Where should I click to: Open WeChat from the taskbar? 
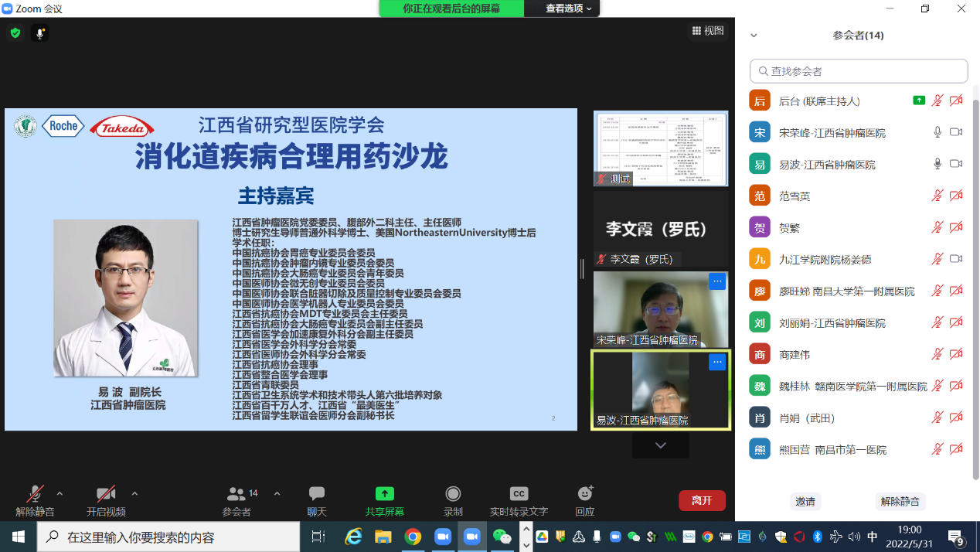[502, 537]
